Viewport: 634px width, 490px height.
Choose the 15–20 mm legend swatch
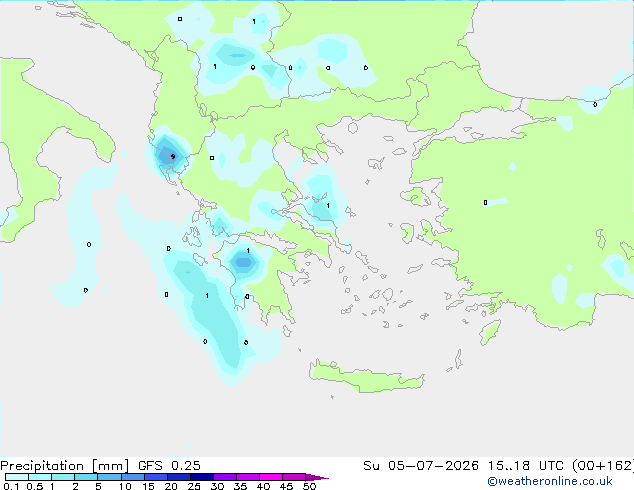click(155, 477)
